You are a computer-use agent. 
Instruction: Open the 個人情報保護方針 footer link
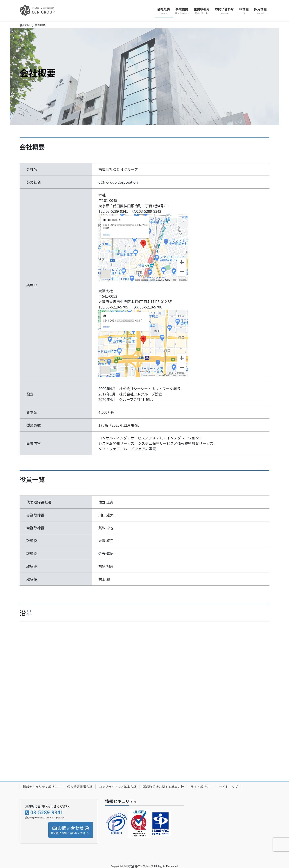[x=79, y=787]
